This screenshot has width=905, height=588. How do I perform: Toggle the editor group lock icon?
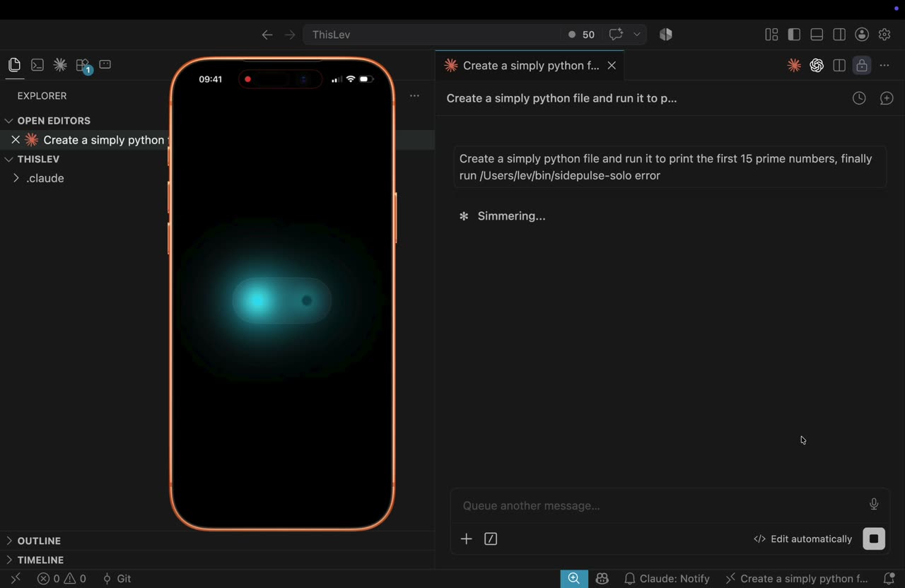tap(861, 66)
